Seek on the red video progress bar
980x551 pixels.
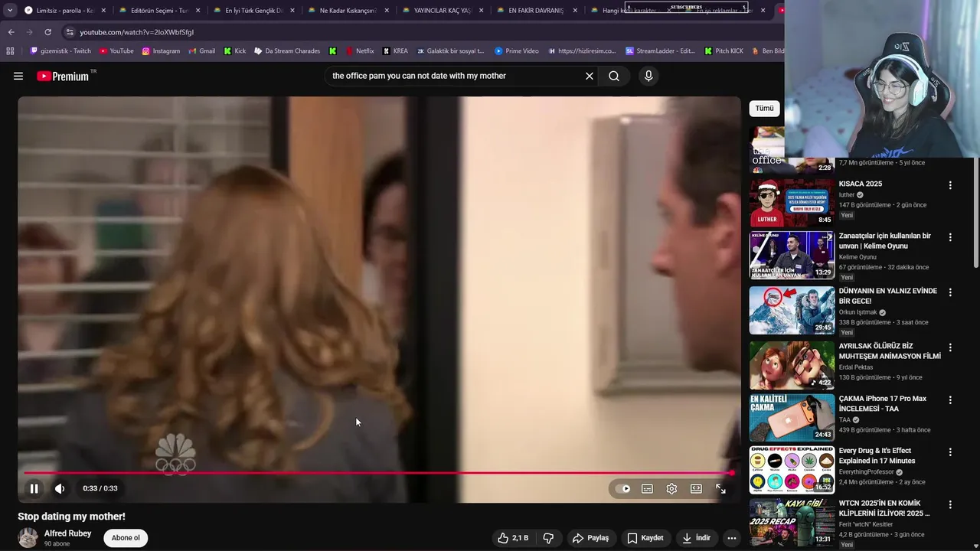[x=379, y=473]
